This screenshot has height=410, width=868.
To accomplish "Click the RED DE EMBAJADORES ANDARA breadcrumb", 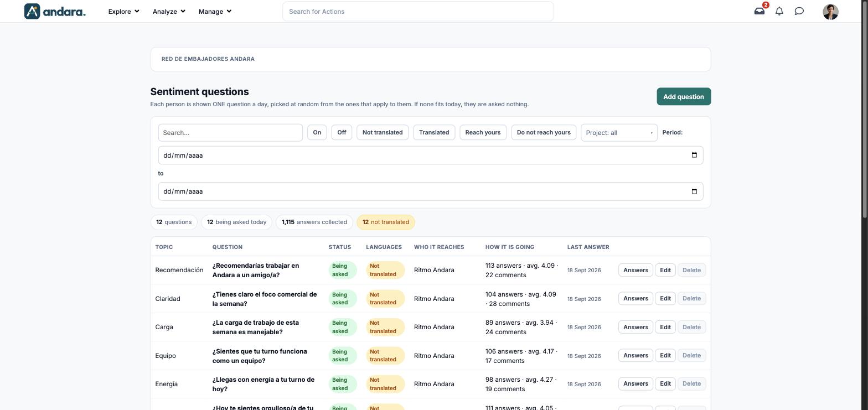I will pyautogui.click(x=208, y=59).
